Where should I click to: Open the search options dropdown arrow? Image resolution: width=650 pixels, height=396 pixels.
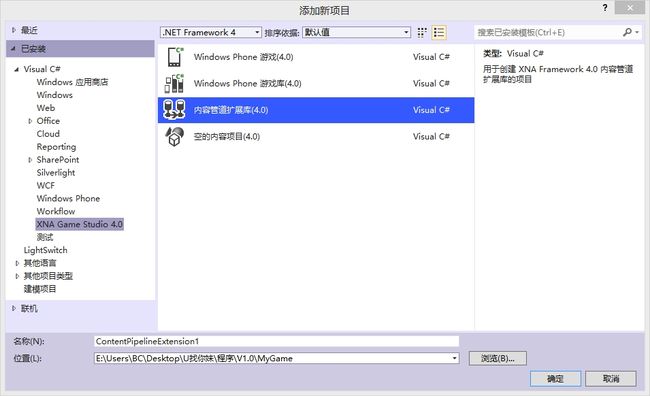tap(637, 32)
